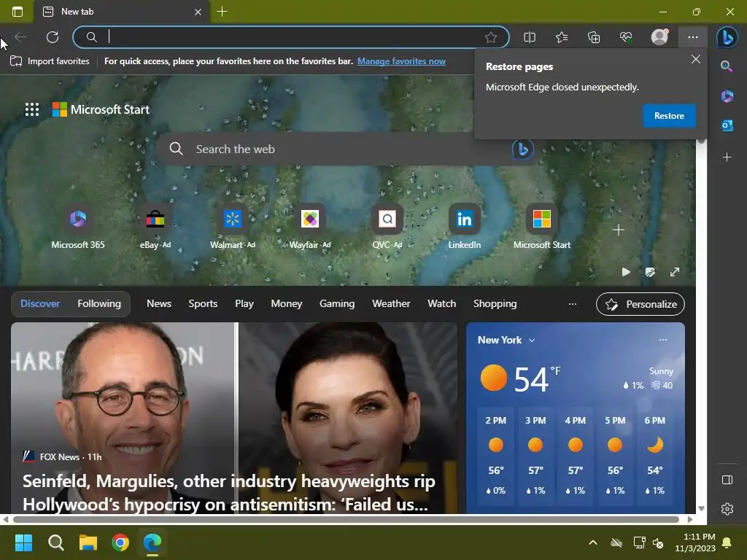
Task: Expand the background to full view
Action: click(x=675, y=272)
